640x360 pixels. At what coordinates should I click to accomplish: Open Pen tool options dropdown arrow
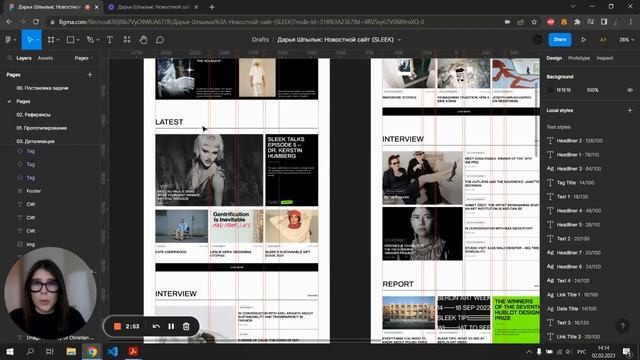[98, 40]
